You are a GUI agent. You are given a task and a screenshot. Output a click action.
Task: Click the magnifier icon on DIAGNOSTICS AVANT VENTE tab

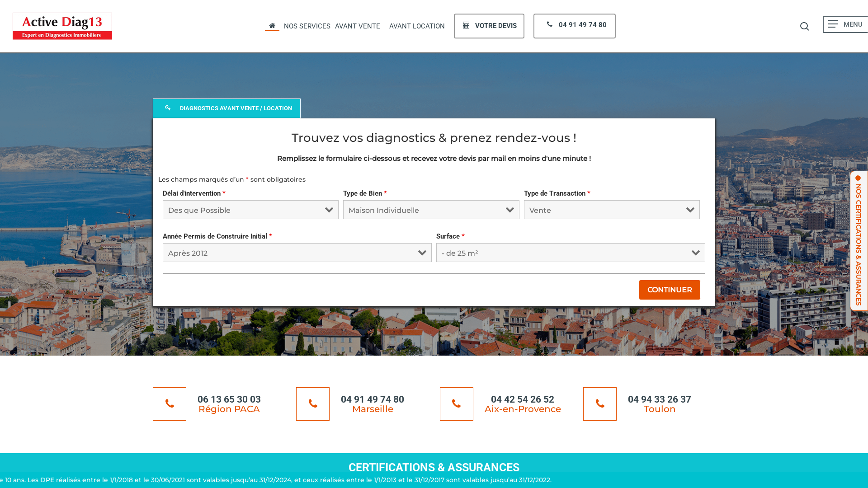168,108
